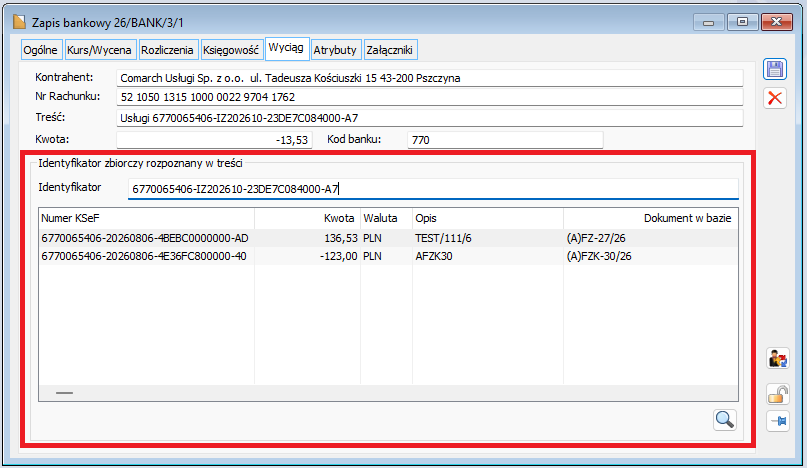Open the Atrybuty tab
The height and width of the screenshot is (468, 807).
pyautogui.click(x=335, y=50)
